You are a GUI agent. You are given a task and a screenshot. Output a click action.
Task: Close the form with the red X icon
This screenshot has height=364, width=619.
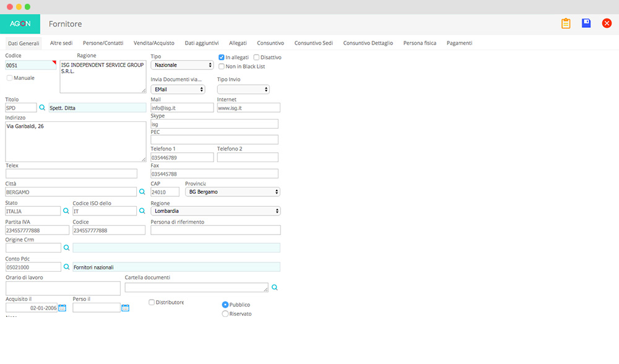(x=607, y=24)
